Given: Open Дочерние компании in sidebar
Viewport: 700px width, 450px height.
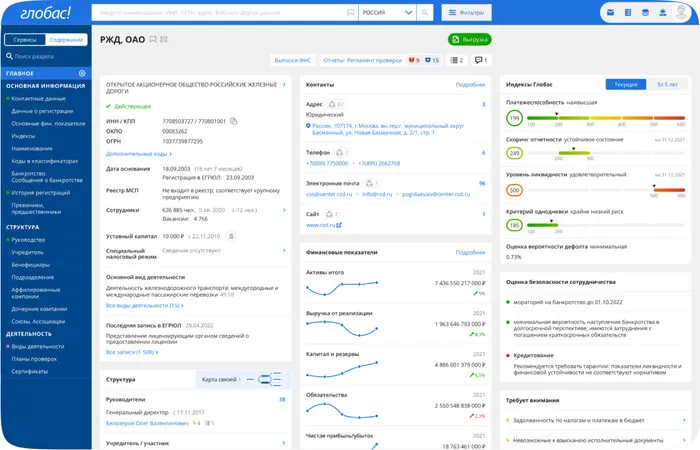Looking at the screenshot, I should [x=39, y=309].
